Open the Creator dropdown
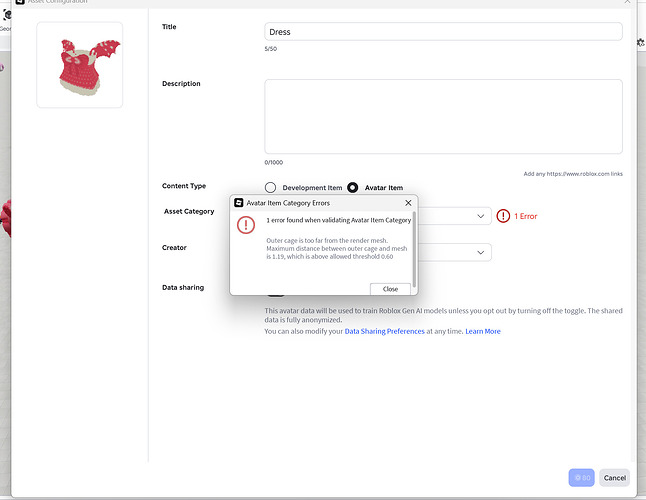Screen dimensions: 646x500 point(454,252)
